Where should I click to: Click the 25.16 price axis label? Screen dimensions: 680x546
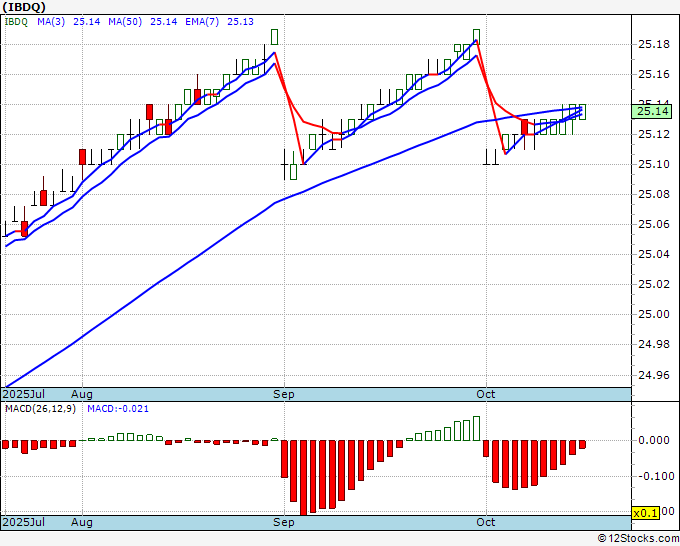pos(654,74)
